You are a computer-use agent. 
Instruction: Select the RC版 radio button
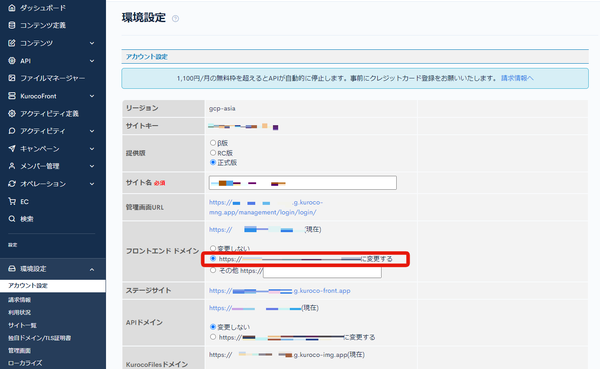coord(213,153)
